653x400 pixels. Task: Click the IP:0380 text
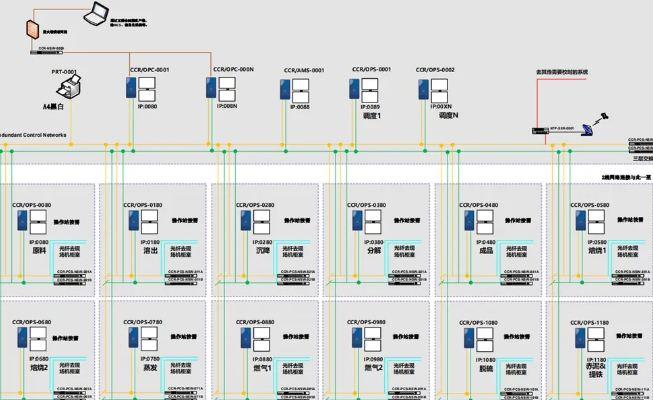pyautogui.click(x=374, y=242)
